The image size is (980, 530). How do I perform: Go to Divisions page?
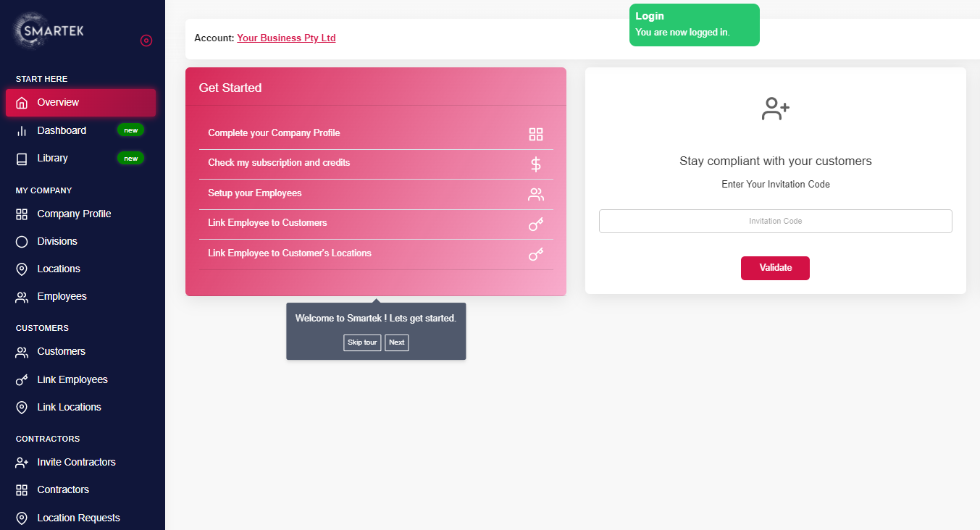pos(57,241)
